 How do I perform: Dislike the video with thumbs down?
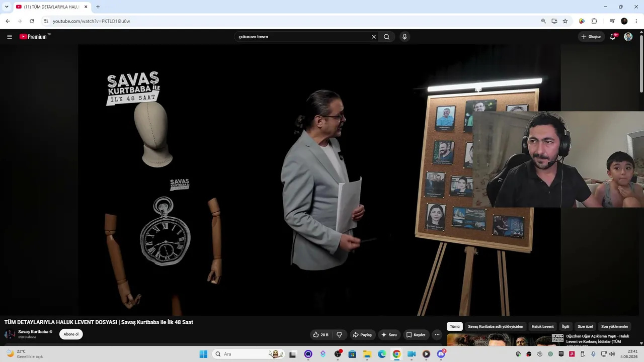coord(340,335)
